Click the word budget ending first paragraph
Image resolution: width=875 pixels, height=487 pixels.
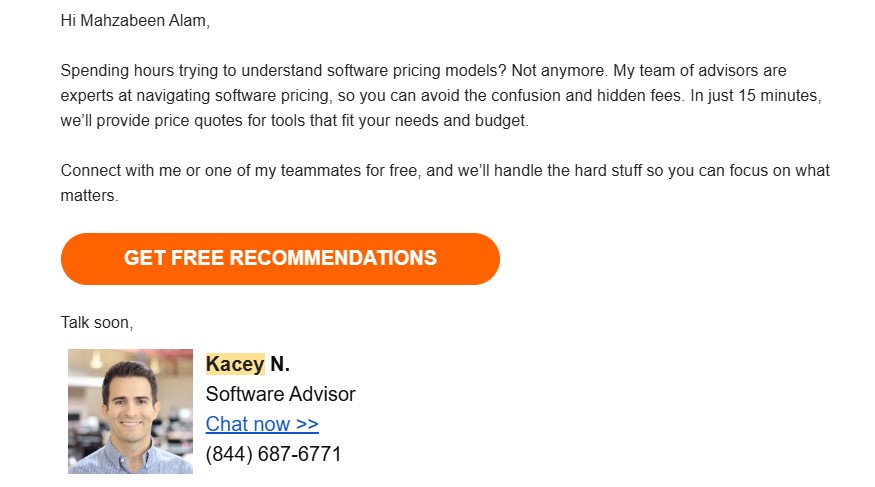(x=501, y=120)
